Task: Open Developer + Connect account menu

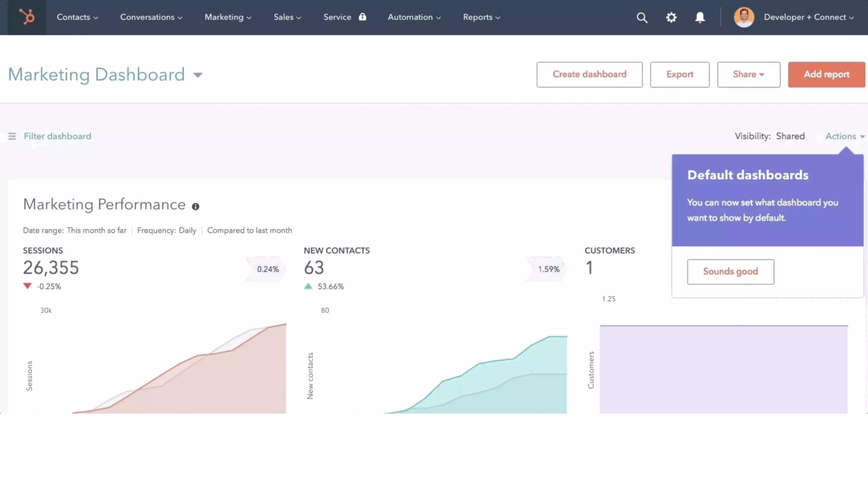Action: 808,17
